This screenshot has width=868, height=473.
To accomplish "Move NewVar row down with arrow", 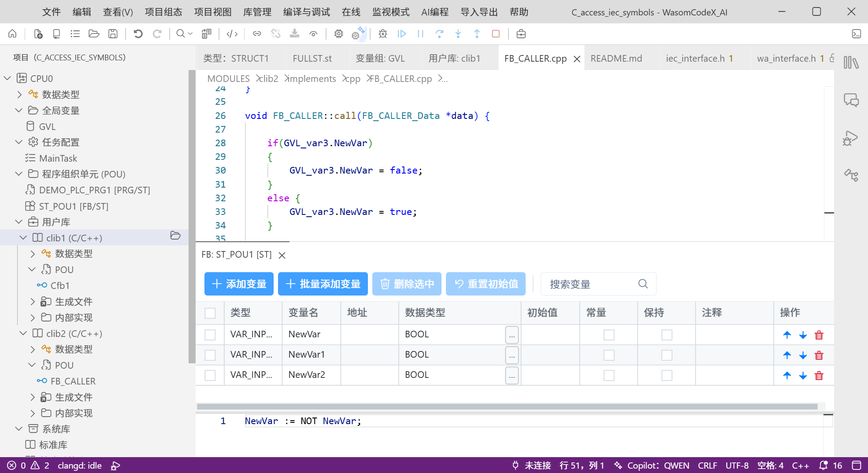I will click(x=803, y=335).
